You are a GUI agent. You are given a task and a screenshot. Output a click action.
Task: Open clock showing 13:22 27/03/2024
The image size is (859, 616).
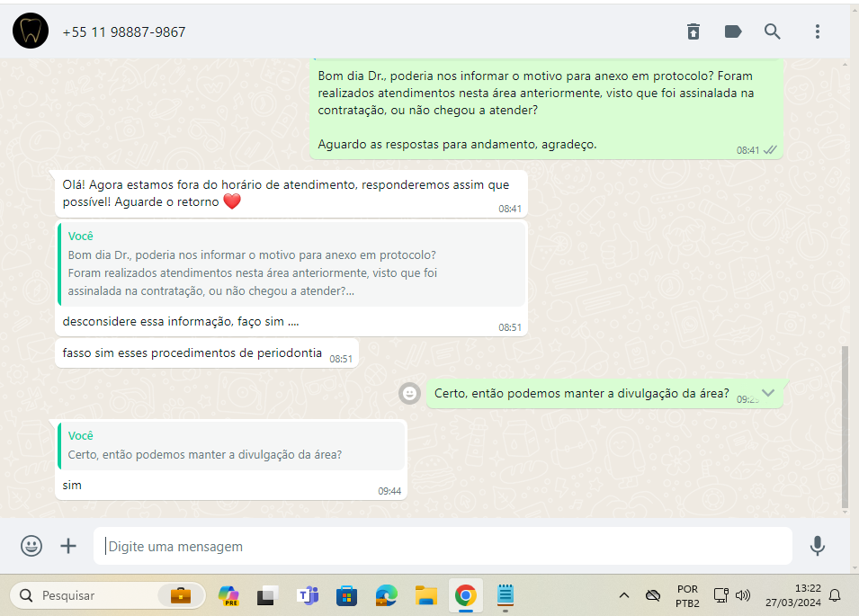793,595
